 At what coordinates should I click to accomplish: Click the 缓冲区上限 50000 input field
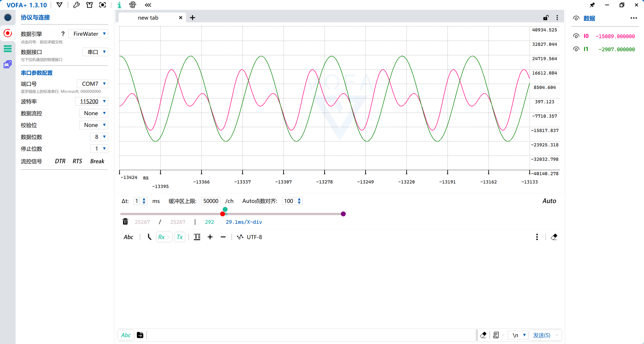pos(211,201)
